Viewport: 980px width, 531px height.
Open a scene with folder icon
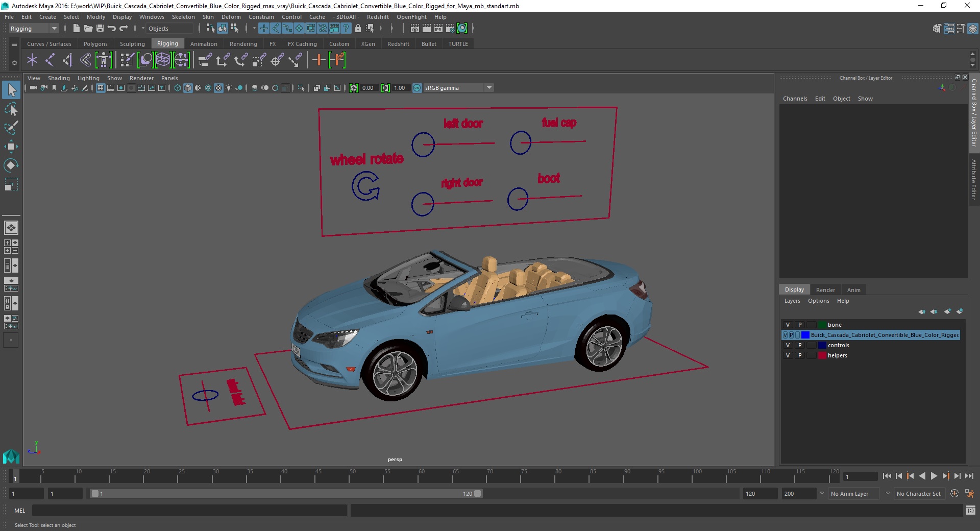tap(88, 29)
